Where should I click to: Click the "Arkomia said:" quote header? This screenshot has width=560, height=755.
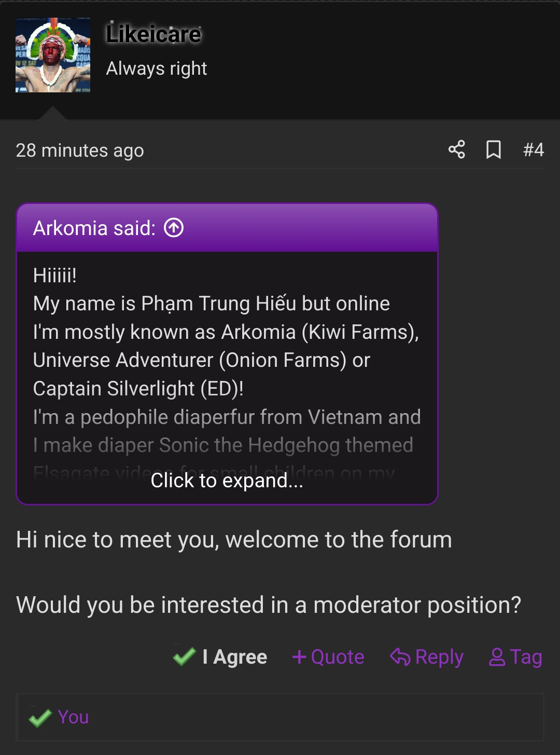(x=94, y=228)
